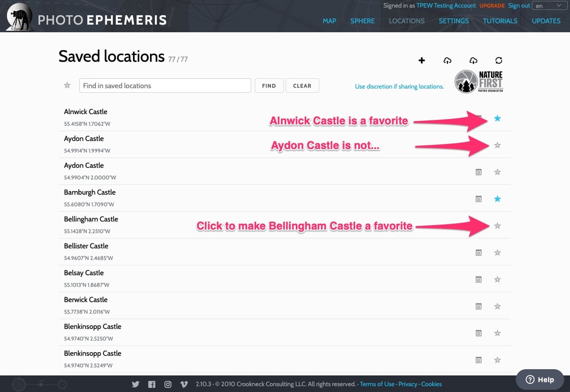570x392 pixels.
Task: Open the MAP menu item
Action: [329, 21]
